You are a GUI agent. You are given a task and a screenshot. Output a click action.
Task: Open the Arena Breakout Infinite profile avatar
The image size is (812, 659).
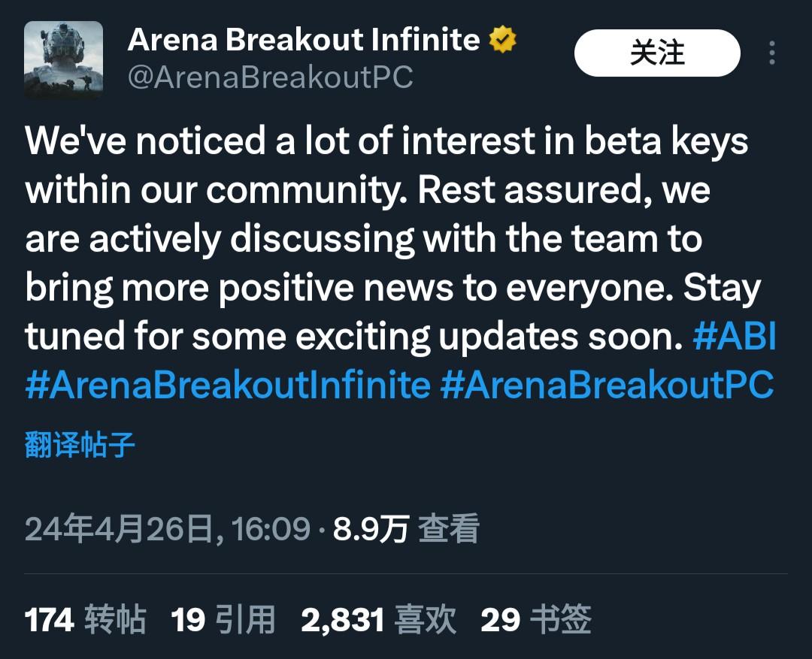(64, 60)
